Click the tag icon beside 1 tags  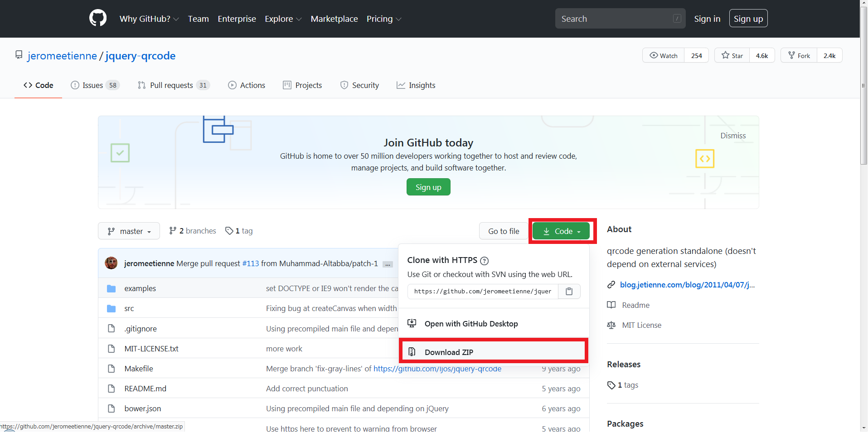pos(611,385)
